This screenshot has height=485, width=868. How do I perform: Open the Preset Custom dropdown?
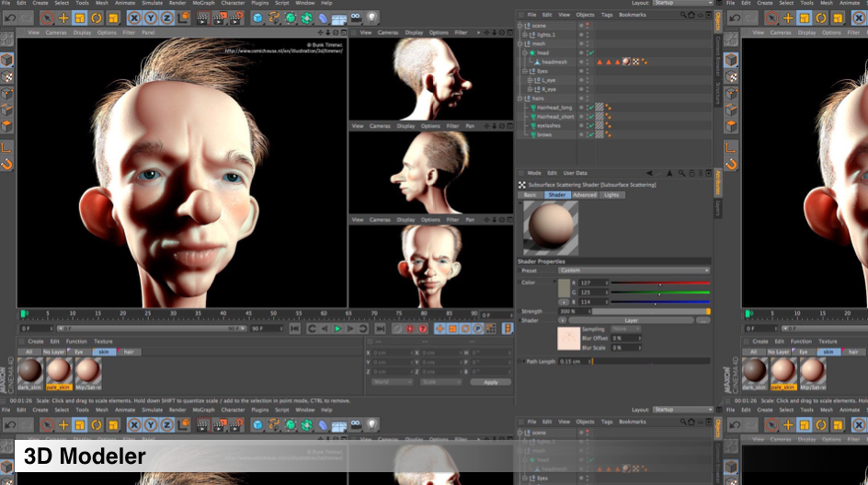[x=634, y=271]
